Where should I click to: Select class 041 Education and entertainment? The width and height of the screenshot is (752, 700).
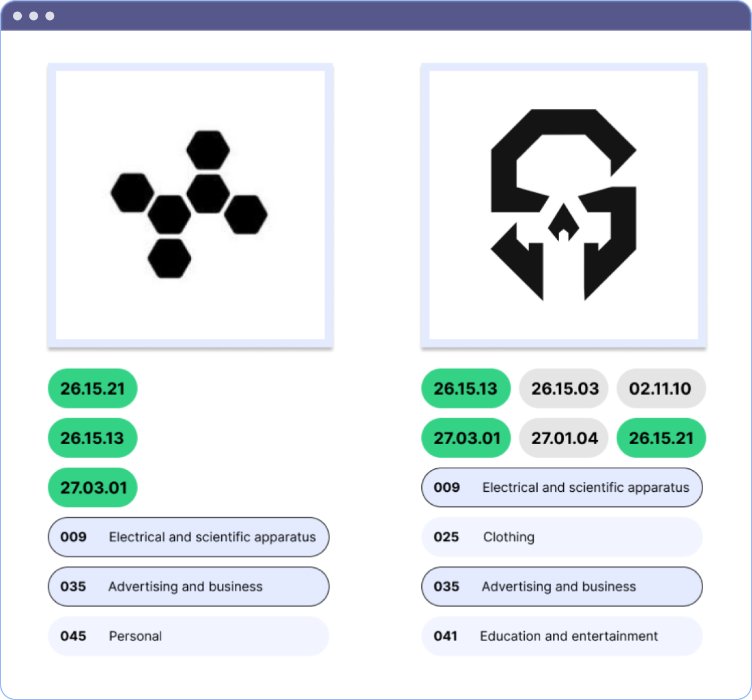pyautogui.click(x=562, y=636)
